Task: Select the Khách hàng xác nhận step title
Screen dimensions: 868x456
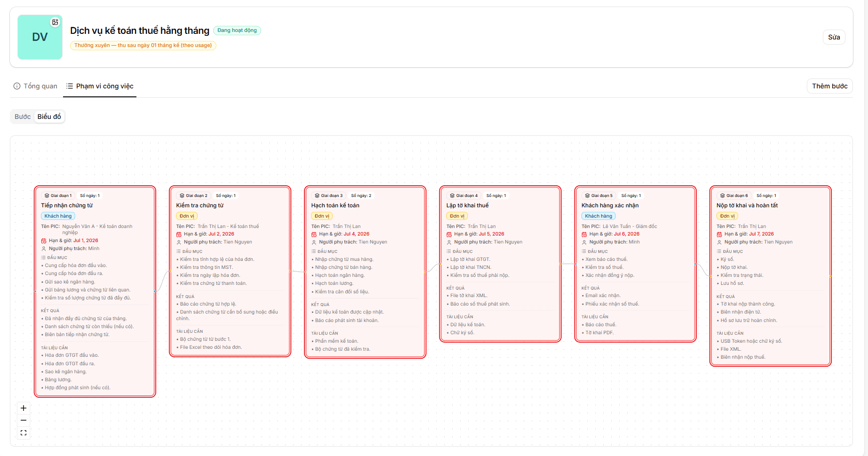Action: [x=610, y=205]
